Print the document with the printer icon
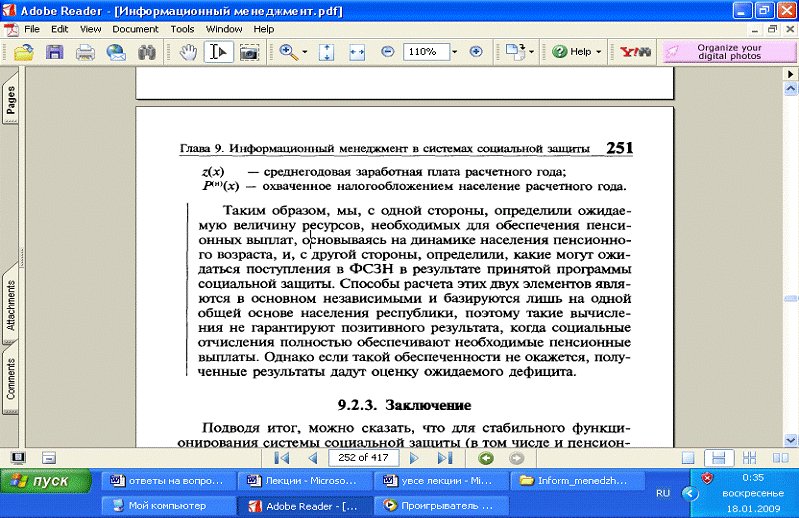799x518 pixels. pyautogui.click(x=86, y=52)
